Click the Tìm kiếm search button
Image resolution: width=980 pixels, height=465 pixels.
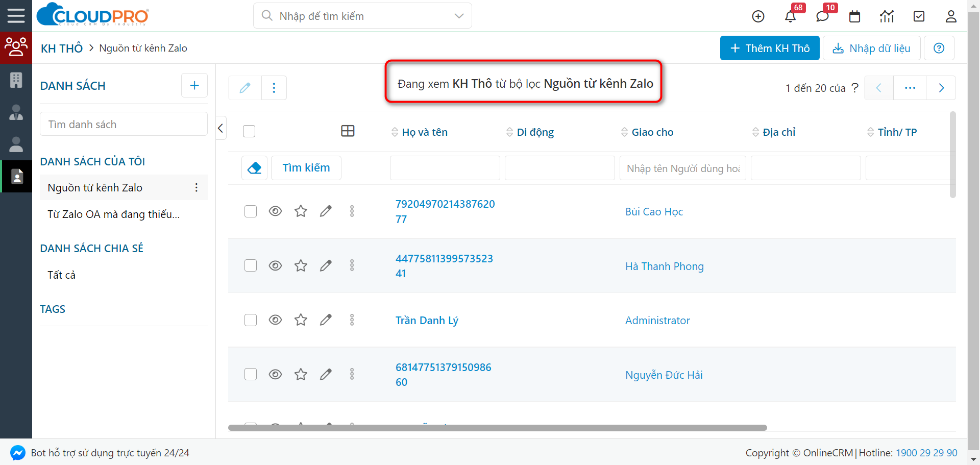click(306, 168)
